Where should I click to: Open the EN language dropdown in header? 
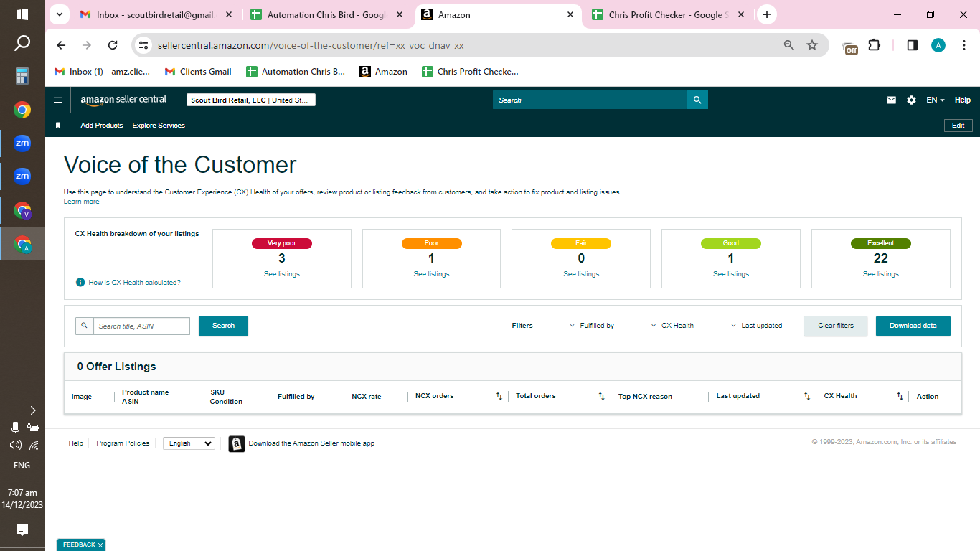936,100
